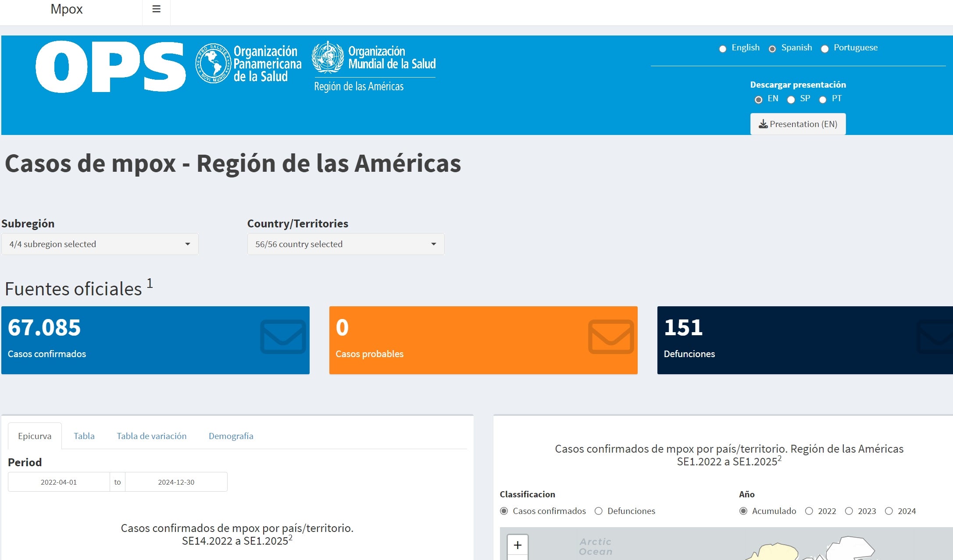Switch to the Tabla tab

84,436
